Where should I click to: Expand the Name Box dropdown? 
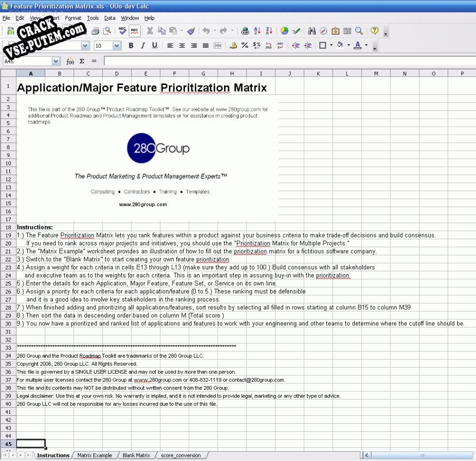coord(56,61)
